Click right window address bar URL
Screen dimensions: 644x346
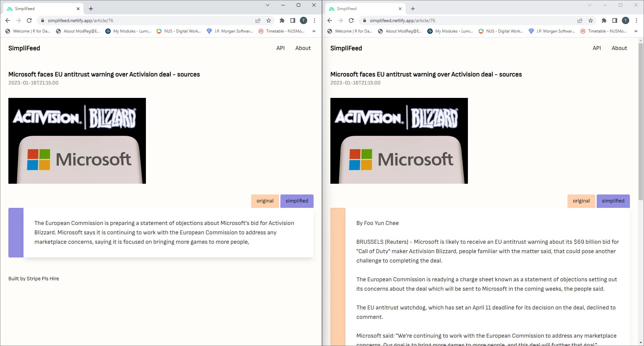click(402, 20)
